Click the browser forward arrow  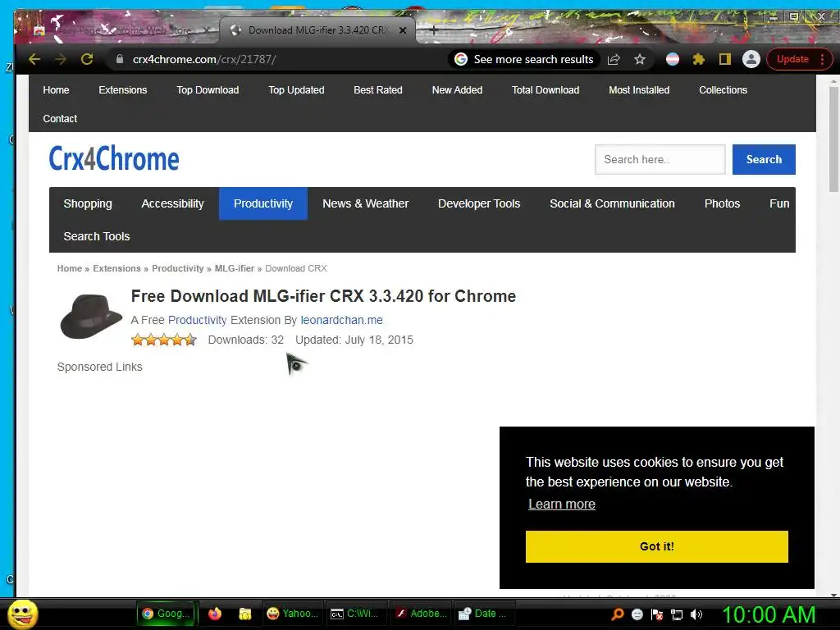pyautogui.click(x=61, y=59)
